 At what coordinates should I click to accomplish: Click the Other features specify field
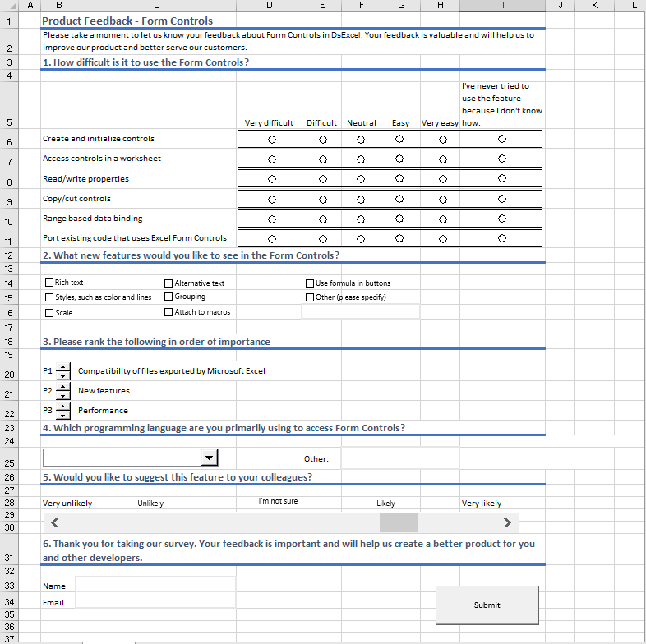(361, 311)
